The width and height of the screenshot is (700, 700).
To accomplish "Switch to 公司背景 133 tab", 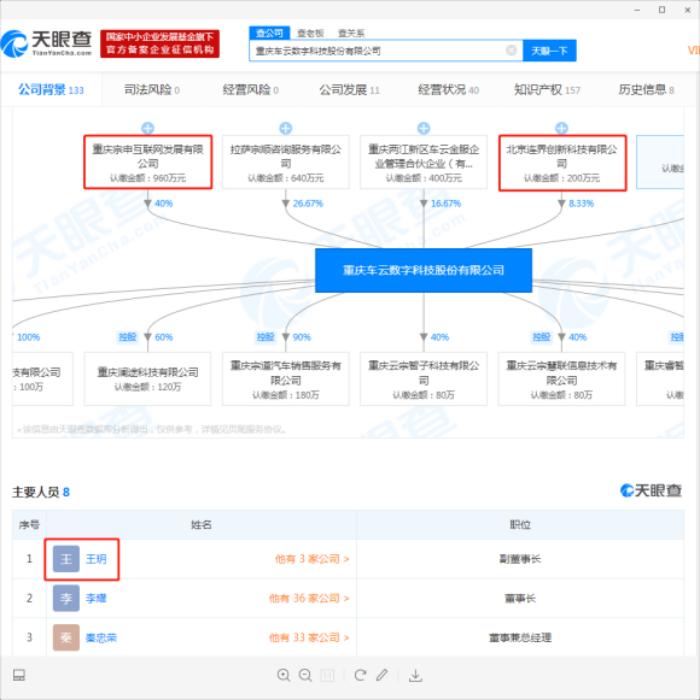I will [51, 90].
